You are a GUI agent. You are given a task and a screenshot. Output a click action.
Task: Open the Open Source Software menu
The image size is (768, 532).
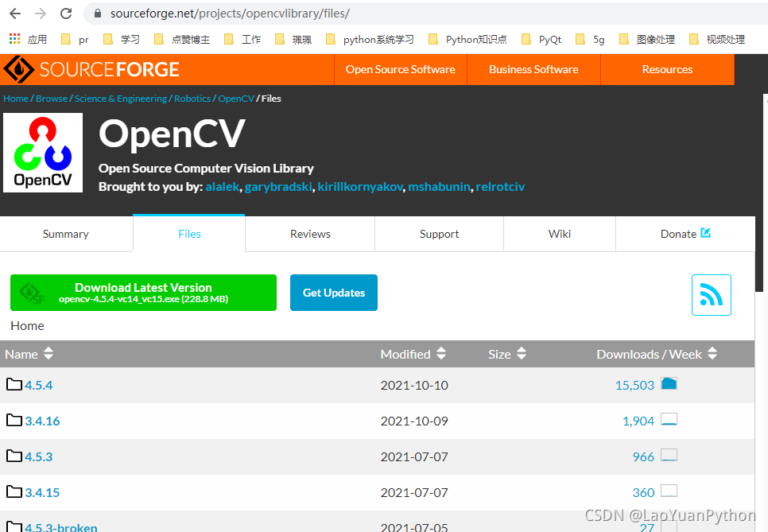(x=400, y=69)
